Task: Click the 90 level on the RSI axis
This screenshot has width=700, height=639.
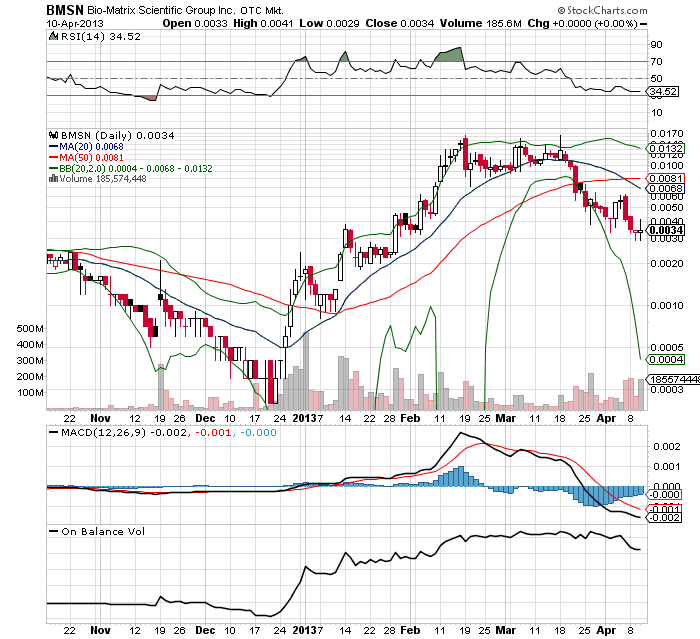Action: coord(657,45)
